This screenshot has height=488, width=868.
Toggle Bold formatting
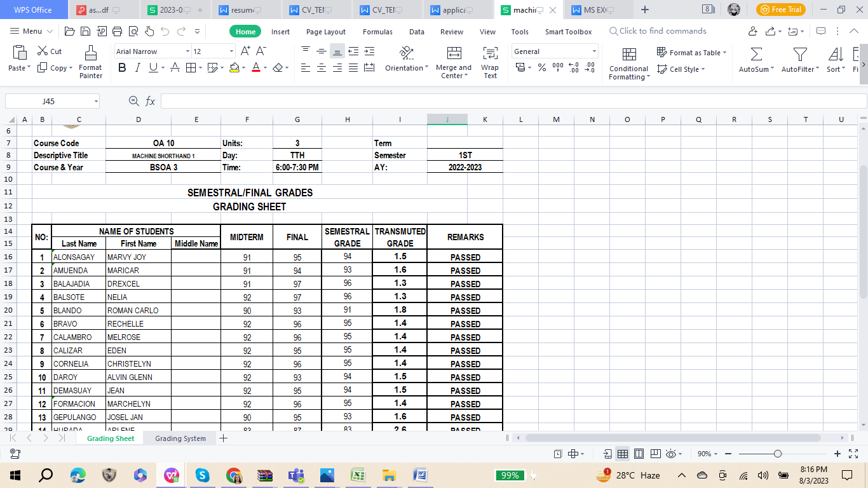[x=122, y=68]
